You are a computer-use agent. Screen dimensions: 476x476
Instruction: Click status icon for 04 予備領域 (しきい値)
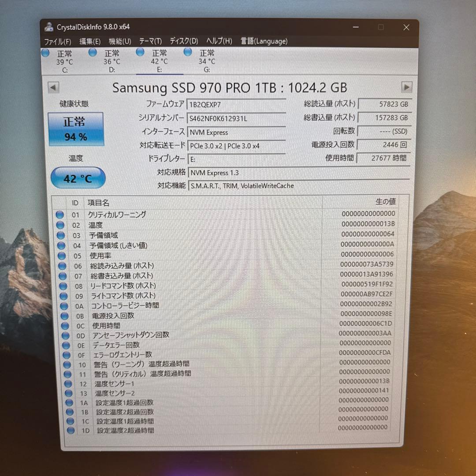61,245
